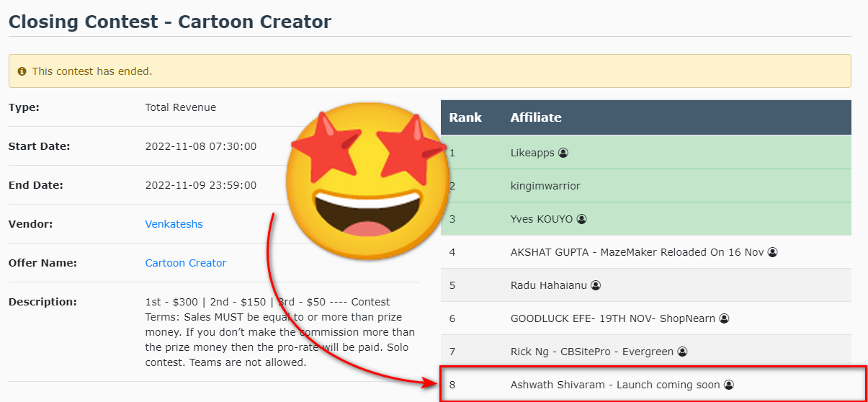Click the 'This contest has ended' banner text
Screen dimensions: 868x402
tap(92, 71)
